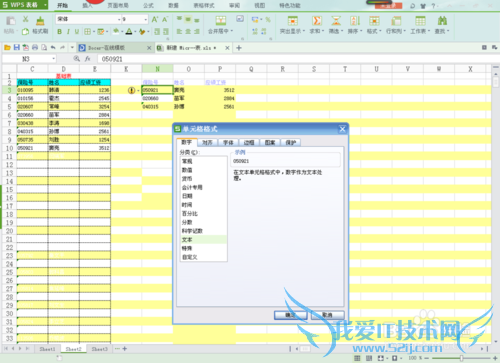Click the fx insert function icon
The image size is (500, 363).
87,59
